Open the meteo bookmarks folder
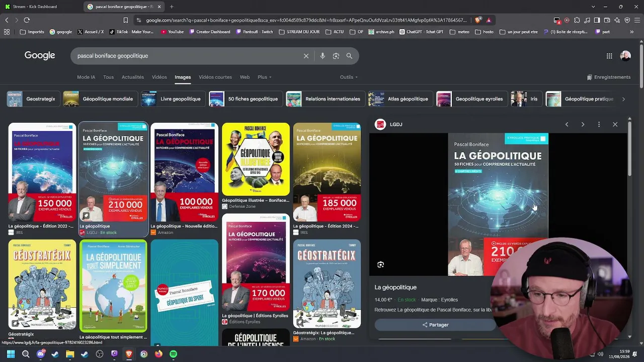 click(459, 32)
